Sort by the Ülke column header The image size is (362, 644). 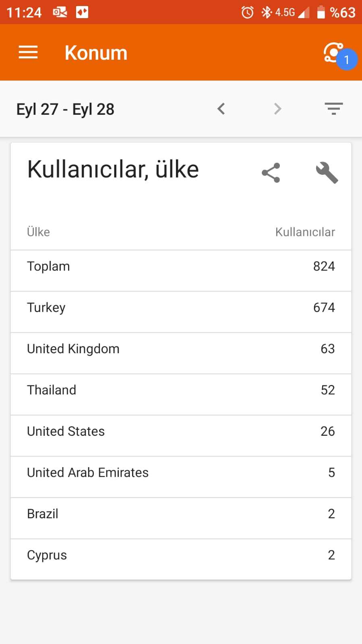point(38,232)
